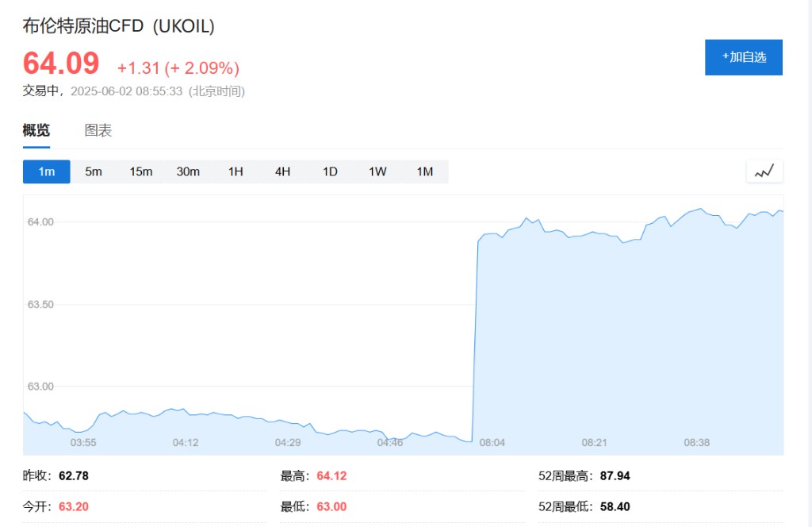Switch chart to 30m interval
This screenshot has width=812, height=527.
188,171
